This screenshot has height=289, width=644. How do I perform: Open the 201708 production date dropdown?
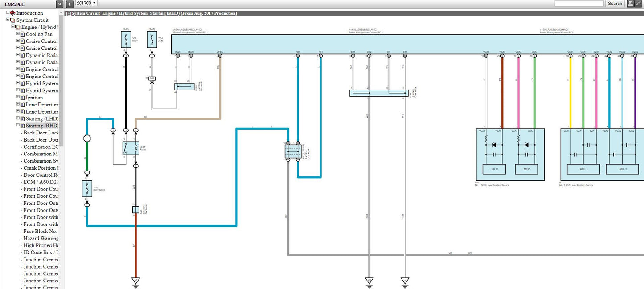click(x=86, y=4)
